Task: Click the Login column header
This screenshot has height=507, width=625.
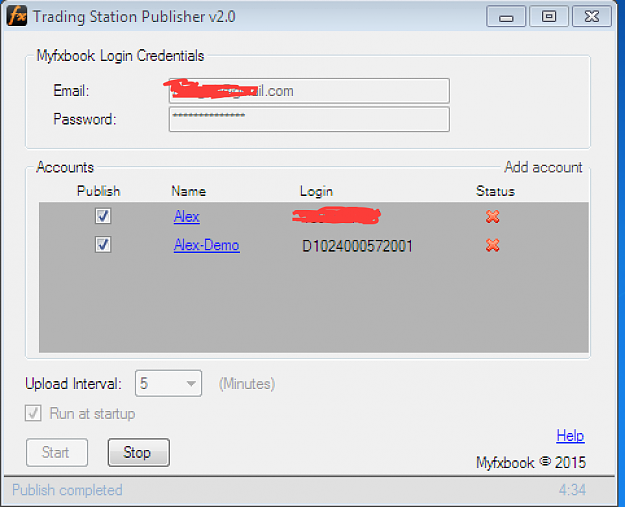Action: click(316, 191)
